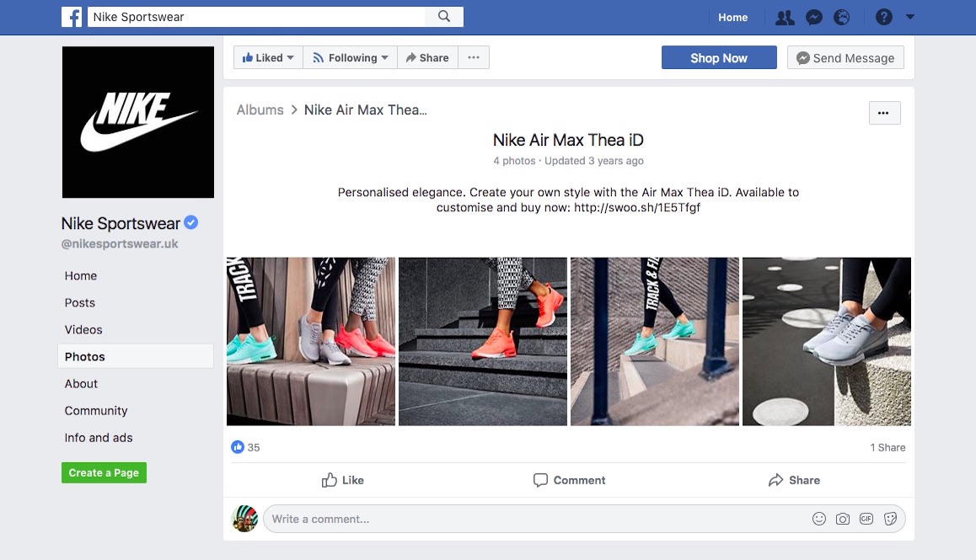The width and height of the screenshot is (976, 560).
Task: Insert an emoji via smiley icon
Action: click(819, 519)
